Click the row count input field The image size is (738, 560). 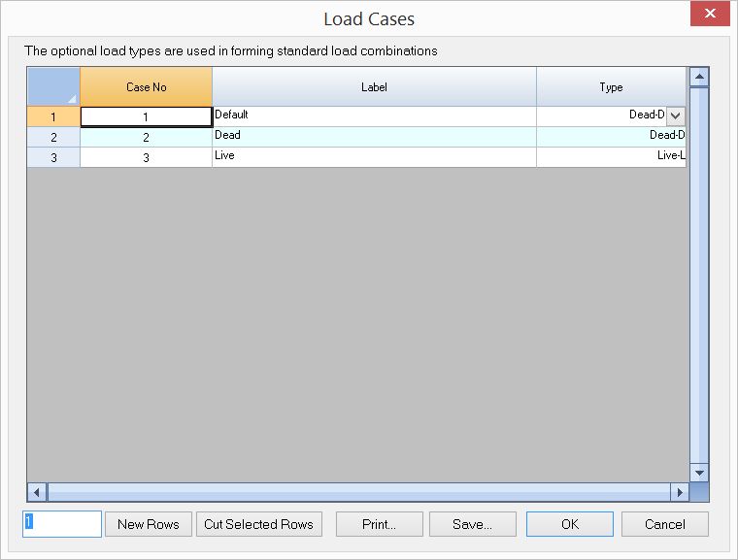coord(62,524)
